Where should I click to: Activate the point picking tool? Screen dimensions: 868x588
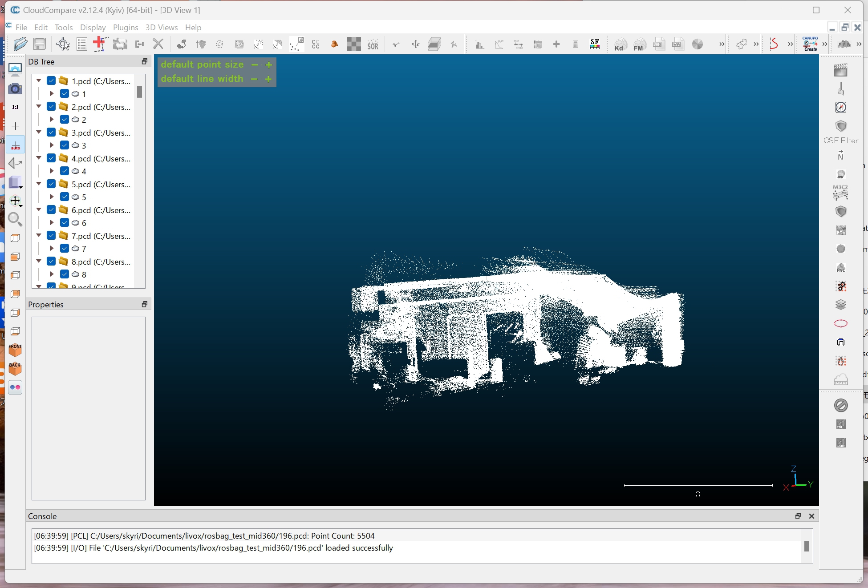[63, 44]
